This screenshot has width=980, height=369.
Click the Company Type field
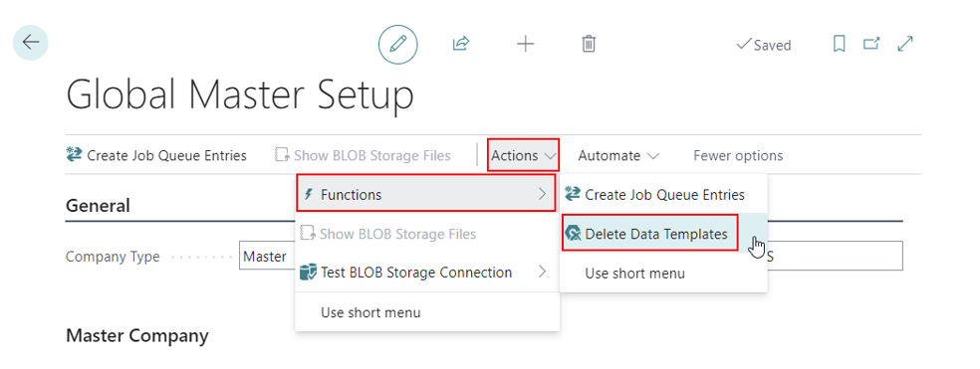[267, 256]
